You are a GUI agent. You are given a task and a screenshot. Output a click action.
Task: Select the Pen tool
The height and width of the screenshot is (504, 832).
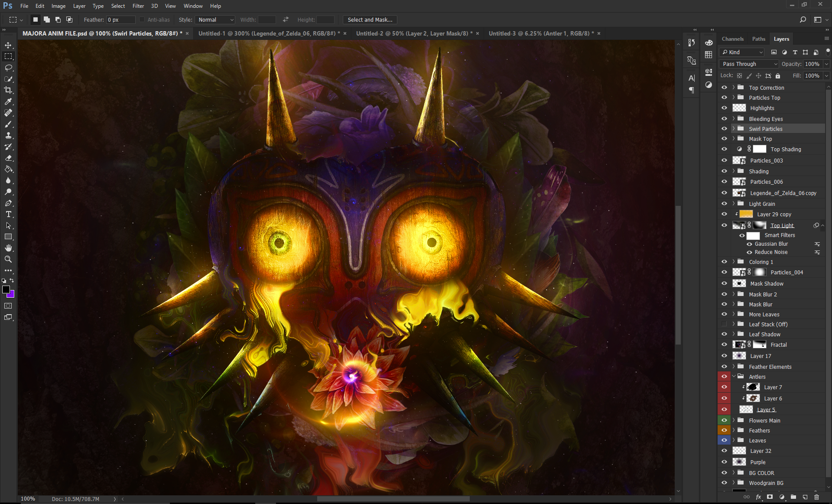click(x=8, y=203)
